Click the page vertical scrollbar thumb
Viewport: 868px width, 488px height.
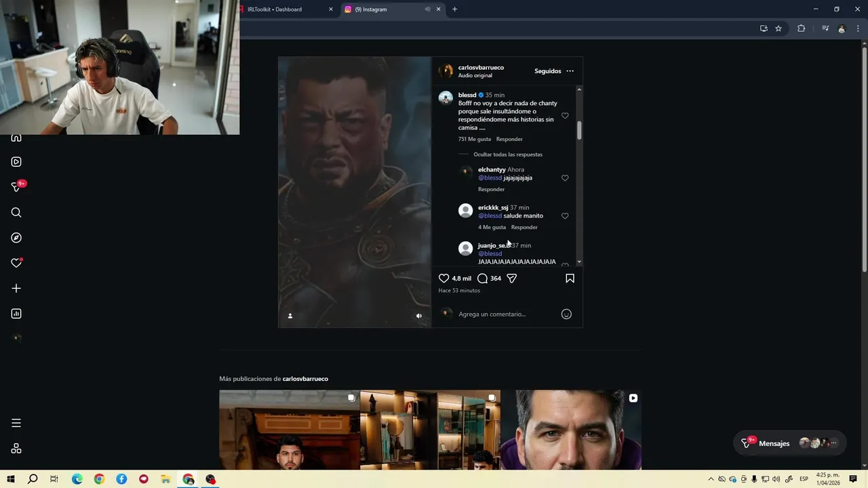(864, 160)
